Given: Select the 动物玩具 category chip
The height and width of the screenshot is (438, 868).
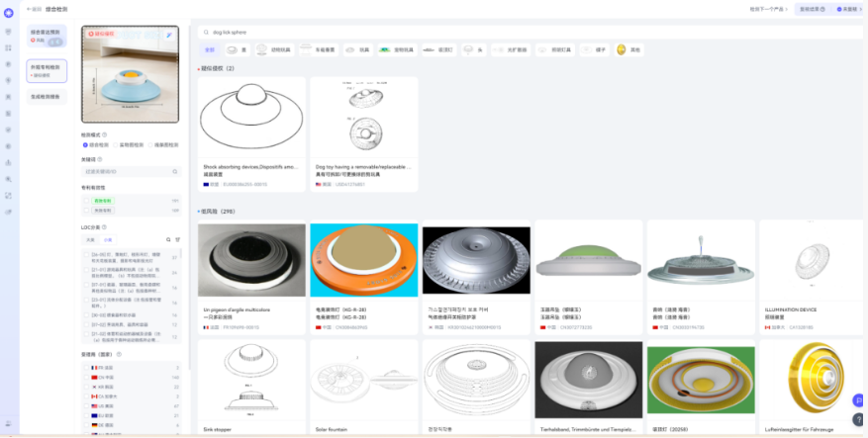Looking at the screenshot, I should point(275,49).
